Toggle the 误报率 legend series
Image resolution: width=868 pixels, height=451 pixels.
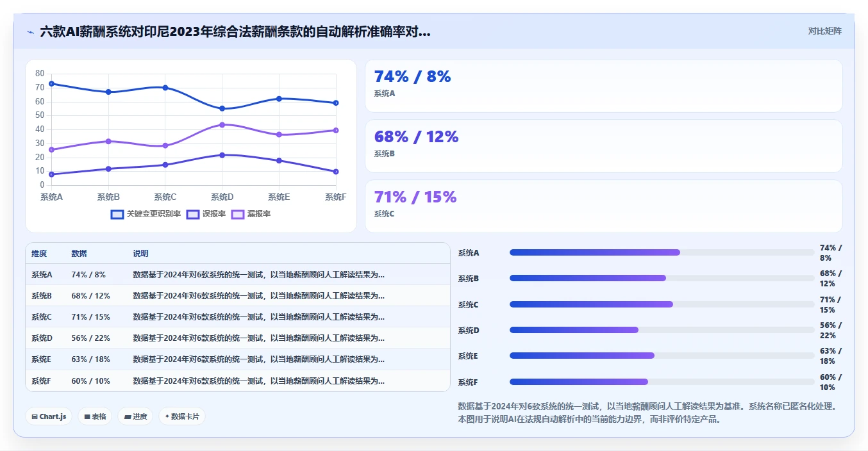point(206,214)
